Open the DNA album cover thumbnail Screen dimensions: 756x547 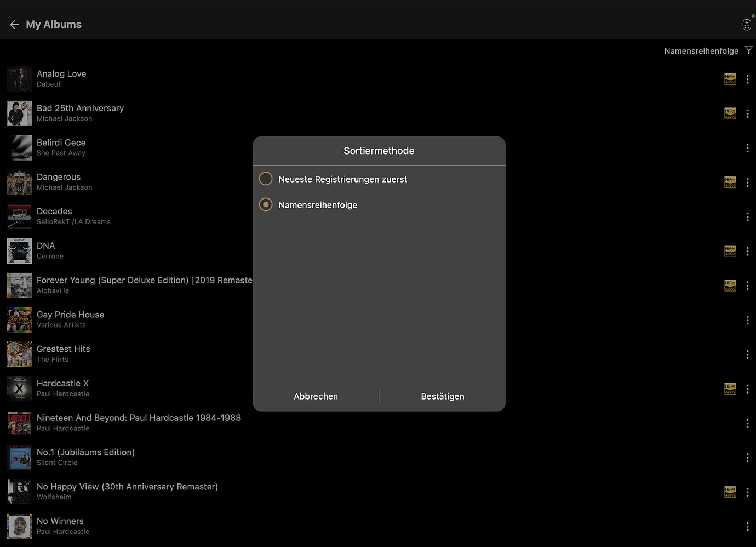point(19,251)
